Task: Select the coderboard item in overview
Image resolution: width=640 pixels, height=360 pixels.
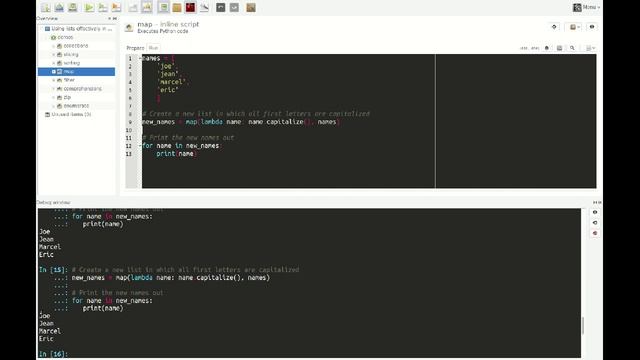Action: point(76,46)
